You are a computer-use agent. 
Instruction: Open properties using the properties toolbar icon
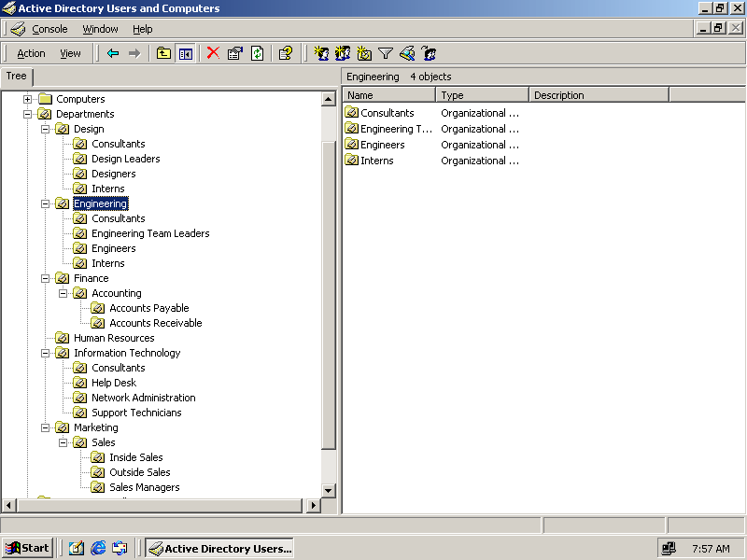(233, 53)
